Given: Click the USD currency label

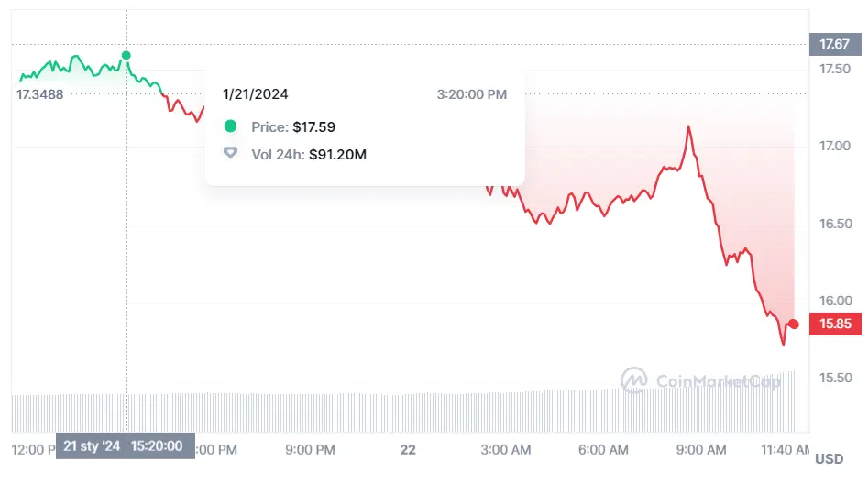Looking at the screenshot, I should pyautogui.click(x=829, y=459).
